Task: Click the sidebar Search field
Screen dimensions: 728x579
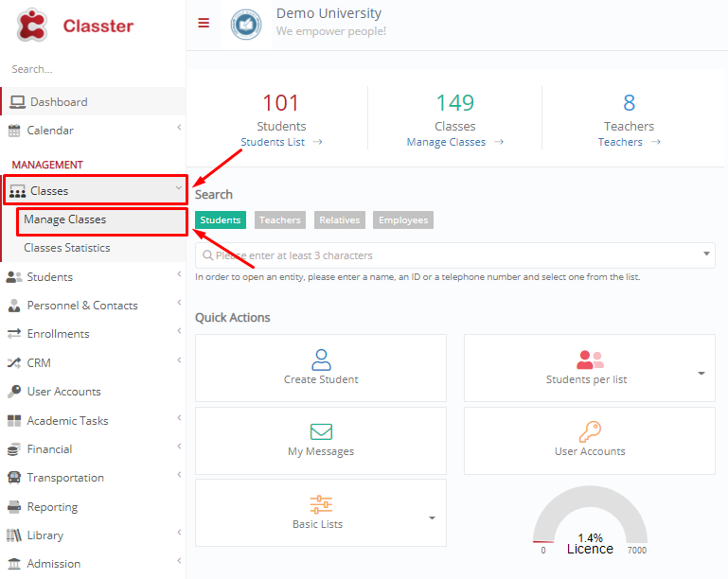Action: 93,69
